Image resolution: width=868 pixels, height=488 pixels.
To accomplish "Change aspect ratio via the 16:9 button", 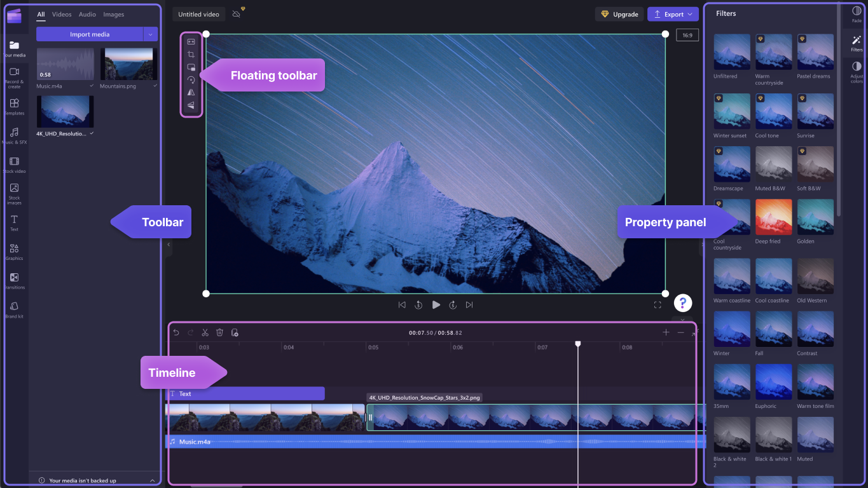I will click(687, 35).
